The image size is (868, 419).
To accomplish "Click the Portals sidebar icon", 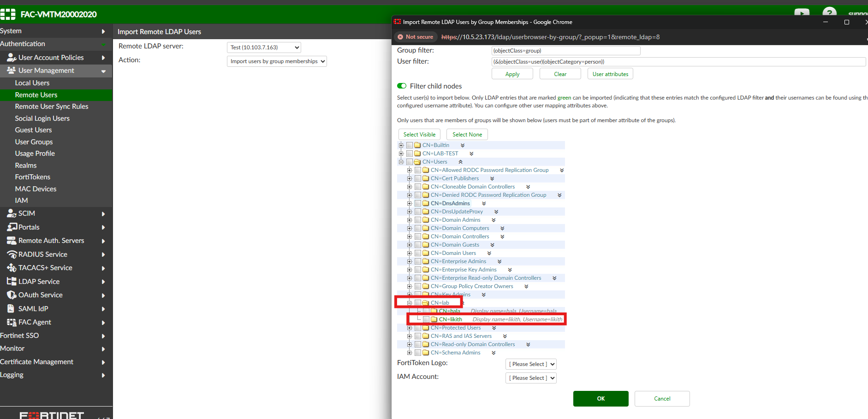I will pos(12,227).
